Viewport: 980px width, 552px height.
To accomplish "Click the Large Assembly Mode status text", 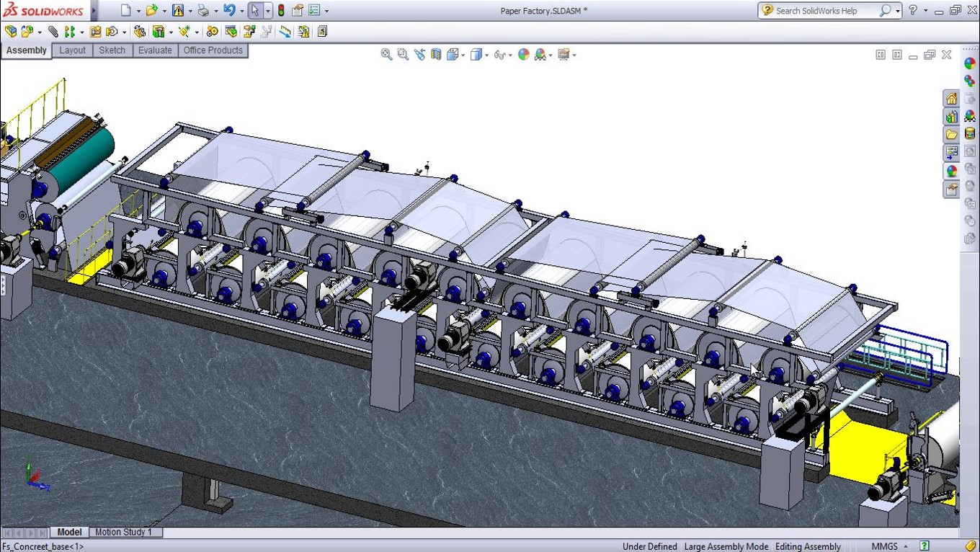I will point(726,546).
